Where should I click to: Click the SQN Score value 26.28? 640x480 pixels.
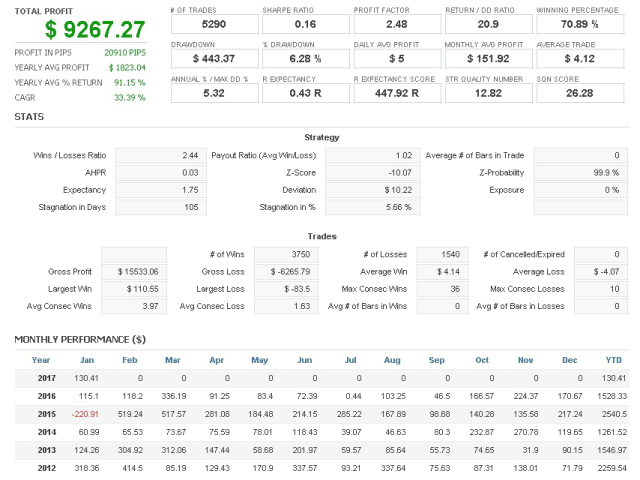pyautogui.click(x=580, y=93)
